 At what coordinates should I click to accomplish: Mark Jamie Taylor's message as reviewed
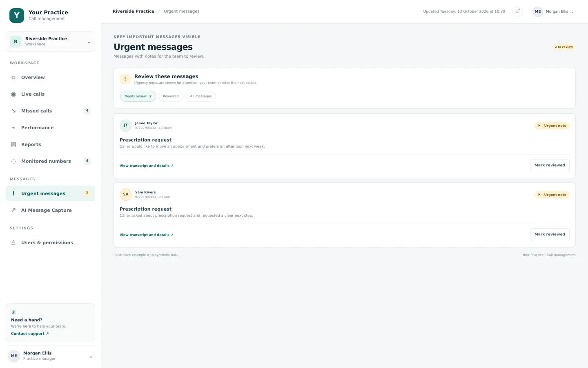pos(550,165)
